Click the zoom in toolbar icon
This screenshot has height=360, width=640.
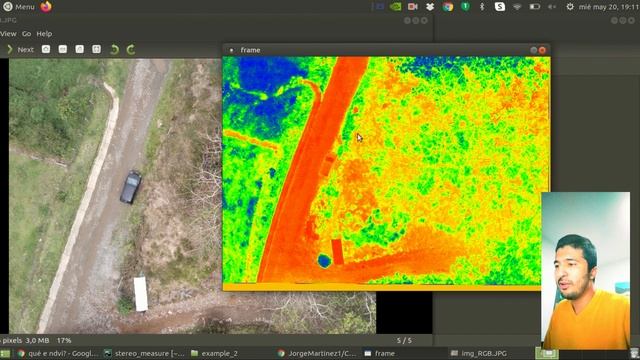[46, 49]
